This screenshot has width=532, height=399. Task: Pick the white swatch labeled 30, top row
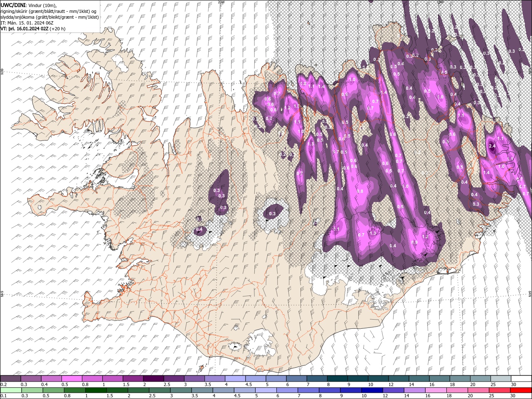521,379
